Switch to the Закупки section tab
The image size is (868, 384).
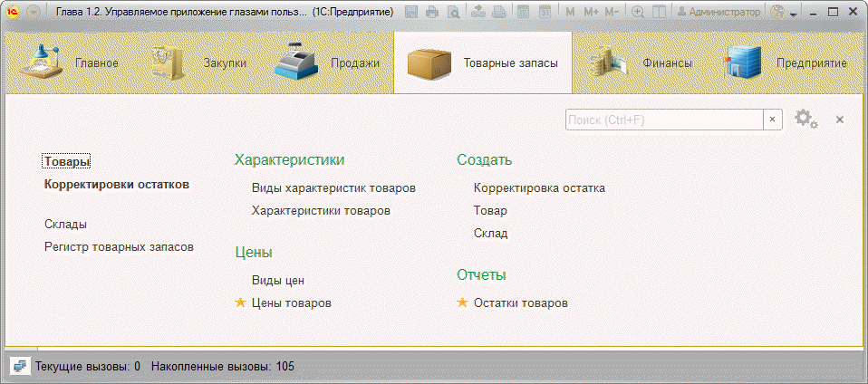[198, 63]
